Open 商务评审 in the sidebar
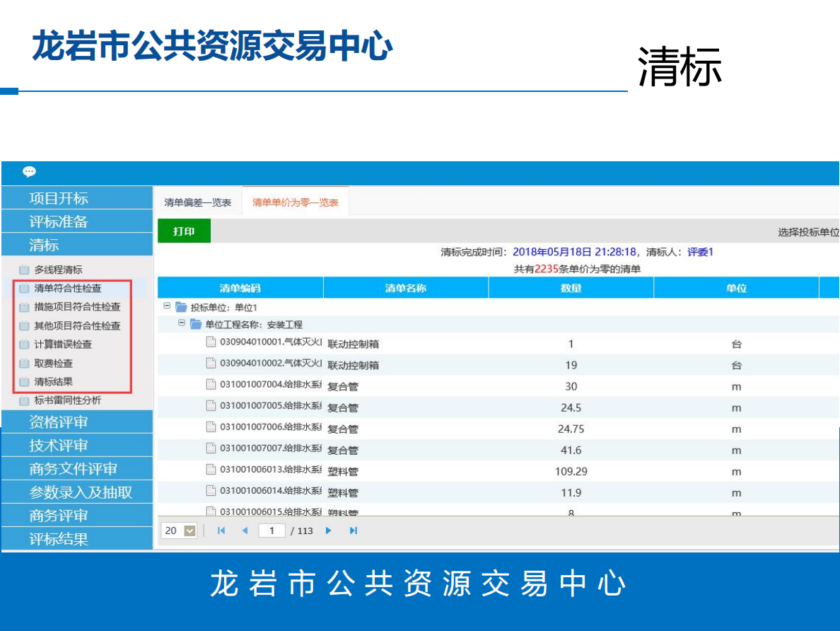The width and height of the screenshot is (840, 631). pos(77,516)
